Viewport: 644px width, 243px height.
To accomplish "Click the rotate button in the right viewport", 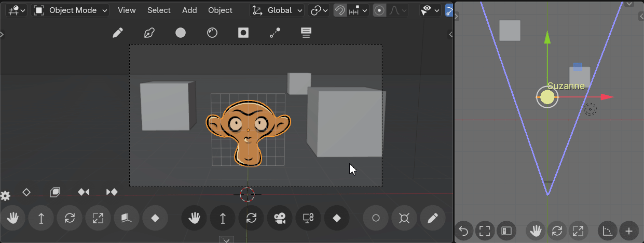I will (557, 231).
